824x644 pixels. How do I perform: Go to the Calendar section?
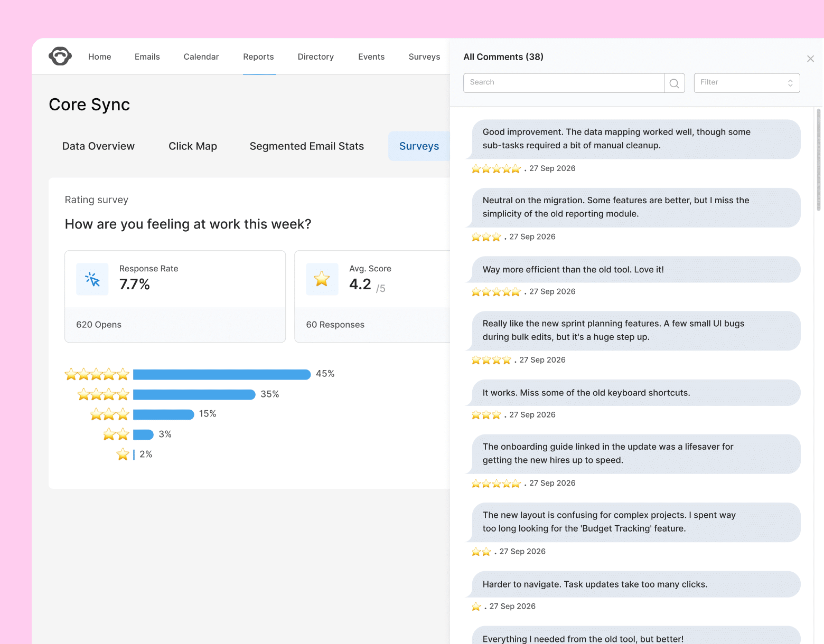click(x=201, y=56)
